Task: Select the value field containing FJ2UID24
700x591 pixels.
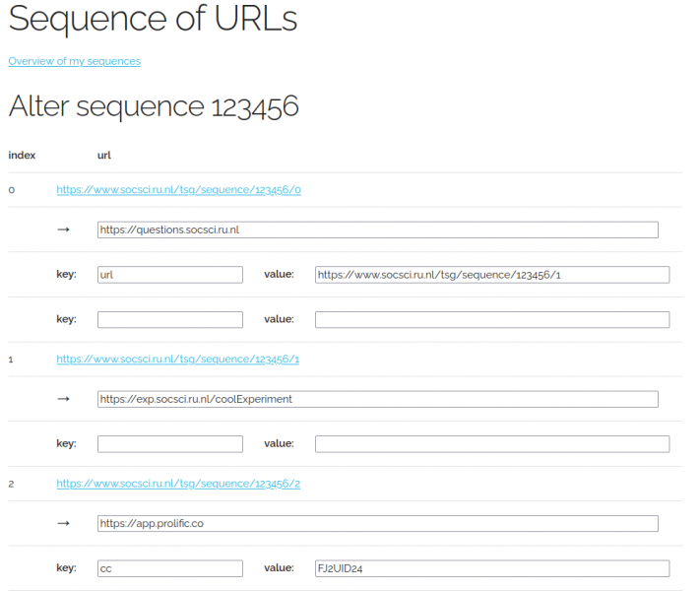Action: (491, 568)
